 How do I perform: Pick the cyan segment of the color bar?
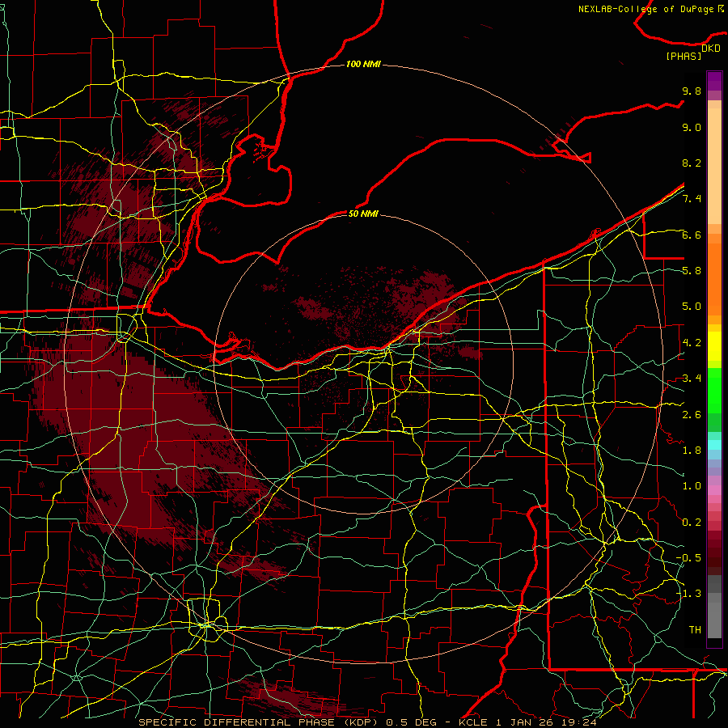(x=714, y=445)
